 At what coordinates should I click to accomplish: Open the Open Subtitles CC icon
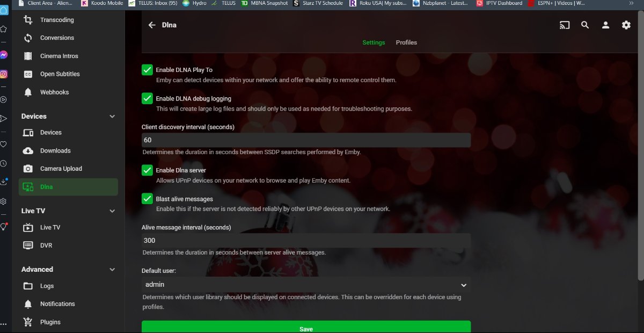click(x=28, y=74)
